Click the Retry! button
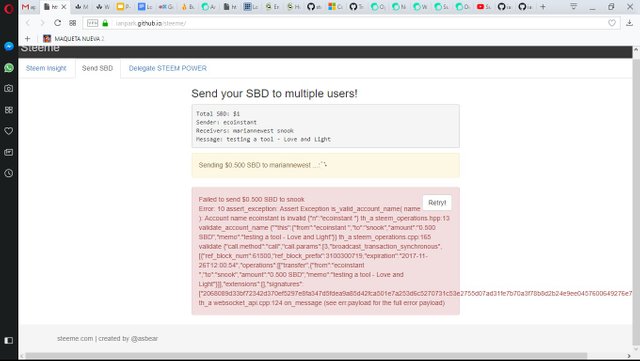Screen dimensions: 640x361 tap(437, 203)
